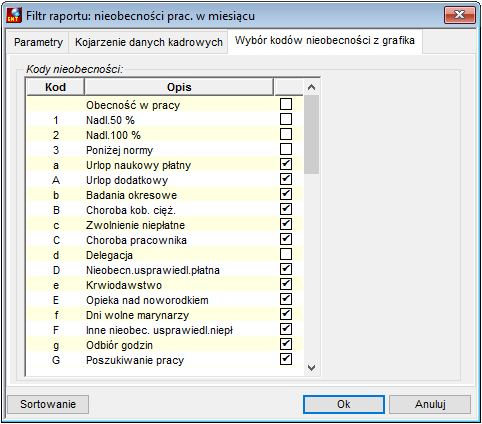Image resolution: width=482 pixels, height=424 pixels.
Task: Tick the Nadl.100 % checkbox
Action: click(x=286, y=134)
